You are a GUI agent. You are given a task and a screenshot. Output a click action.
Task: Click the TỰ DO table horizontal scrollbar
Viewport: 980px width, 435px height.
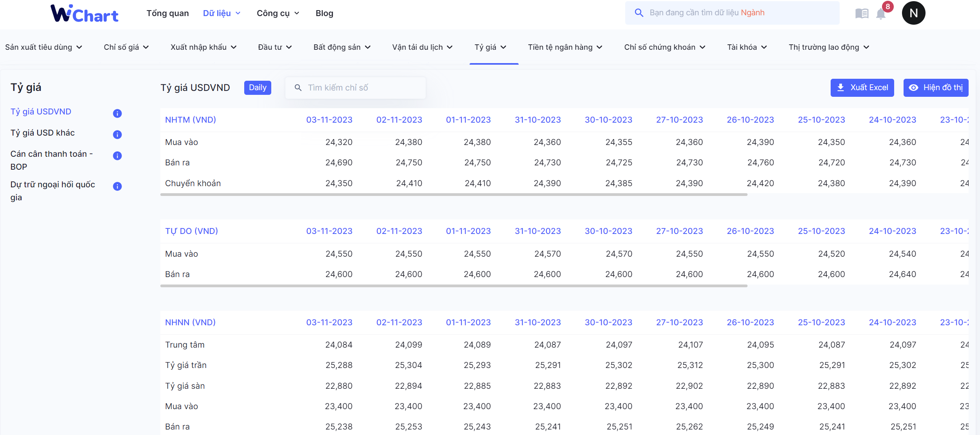454,286
